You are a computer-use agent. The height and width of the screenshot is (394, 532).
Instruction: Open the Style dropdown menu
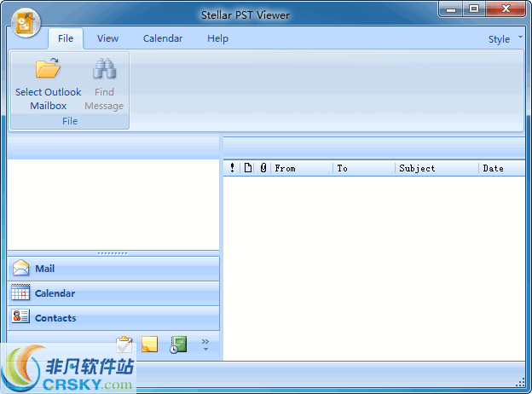tap(505, 39)
